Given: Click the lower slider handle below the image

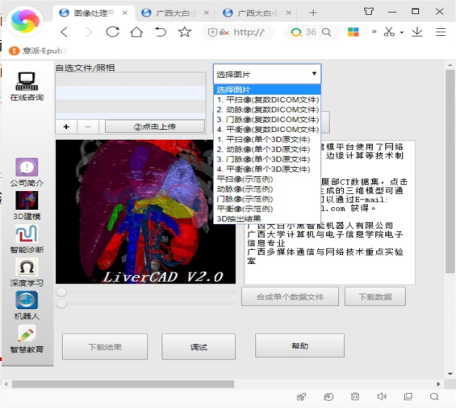Looking at the screenshot, I should tap(61, 304).
